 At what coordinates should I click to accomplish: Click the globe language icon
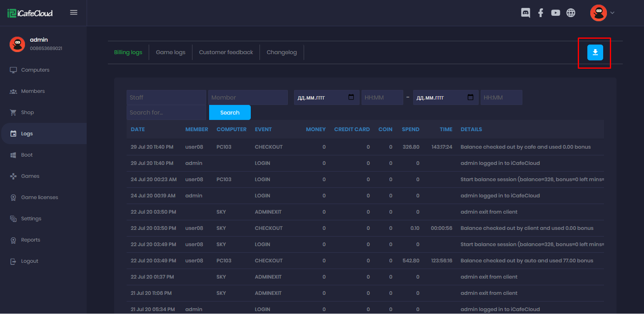click(x=571, y=13)
